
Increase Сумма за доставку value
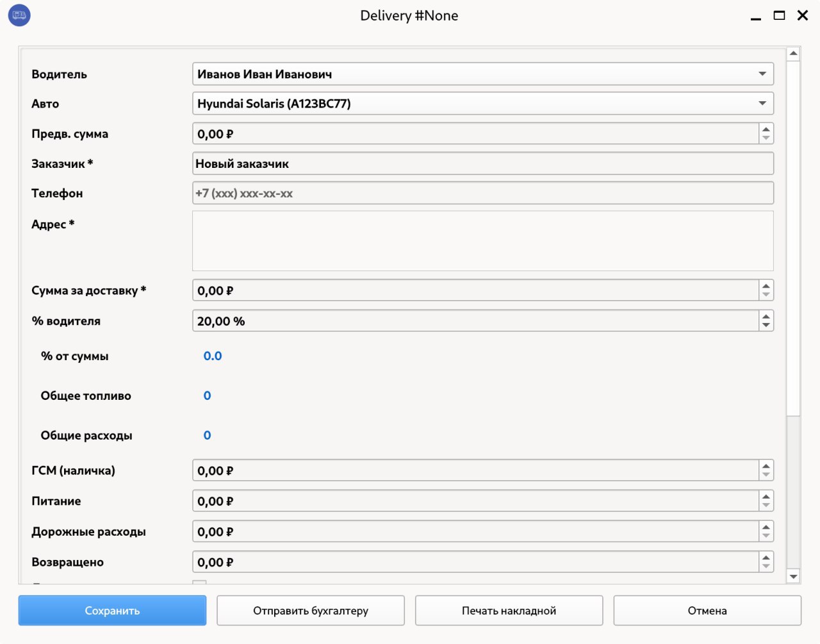pyautogui.click(x=766, y=286)
